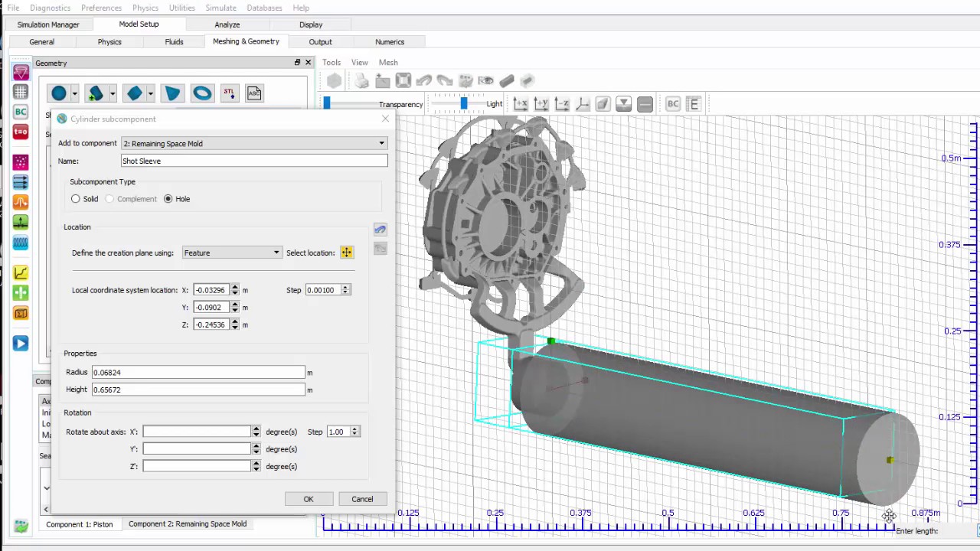This screenshot has height=551, width=980.
Task: Select the Component 1: Piston tab
Action: click(79, 524)
